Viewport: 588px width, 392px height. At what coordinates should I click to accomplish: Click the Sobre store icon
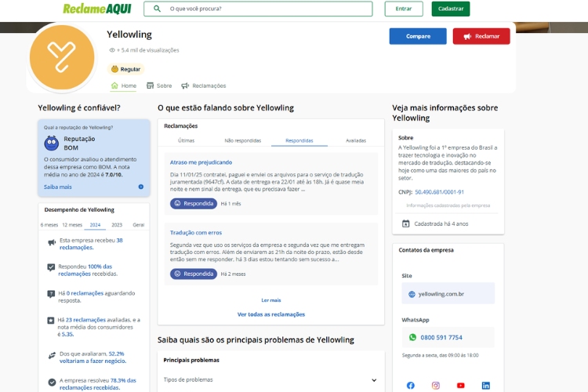pos(150,85)
